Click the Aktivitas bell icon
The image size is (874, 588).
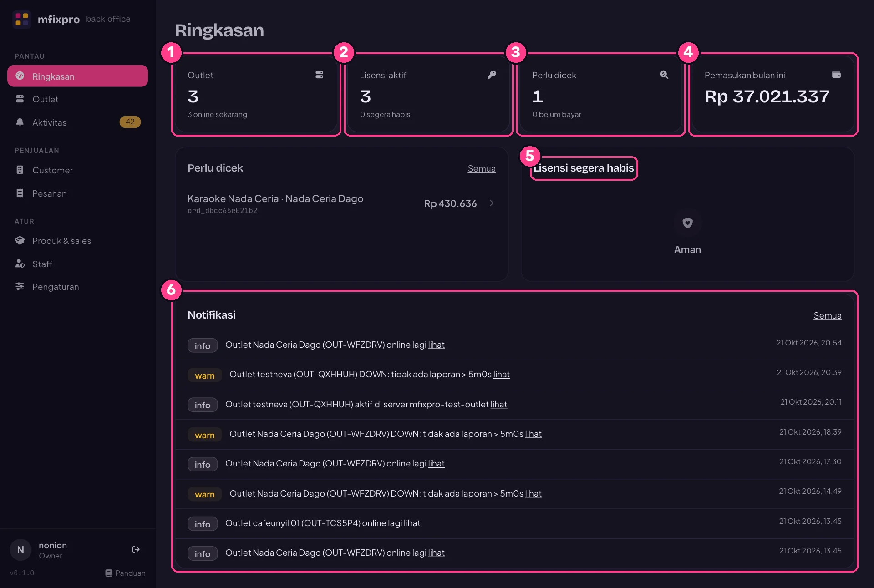click(x=20, y=122)
